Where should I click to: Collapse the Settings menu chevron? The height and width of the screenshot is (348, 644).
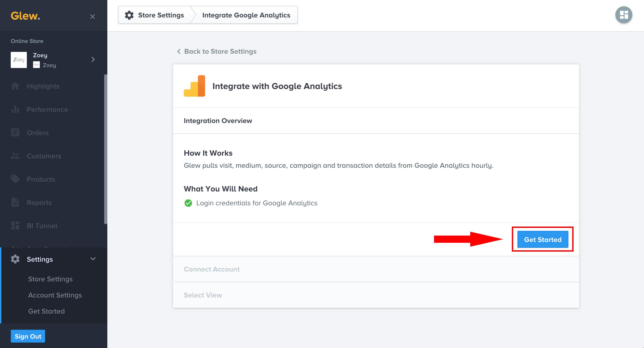tap(93, 259)
